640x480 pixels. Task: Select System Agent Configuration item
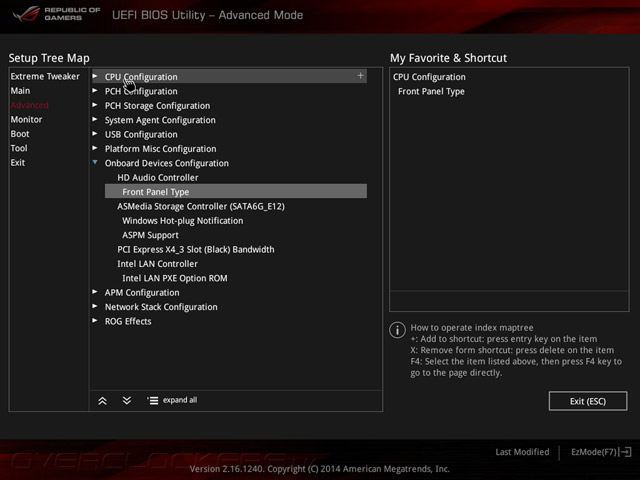[x=160, y=120]
